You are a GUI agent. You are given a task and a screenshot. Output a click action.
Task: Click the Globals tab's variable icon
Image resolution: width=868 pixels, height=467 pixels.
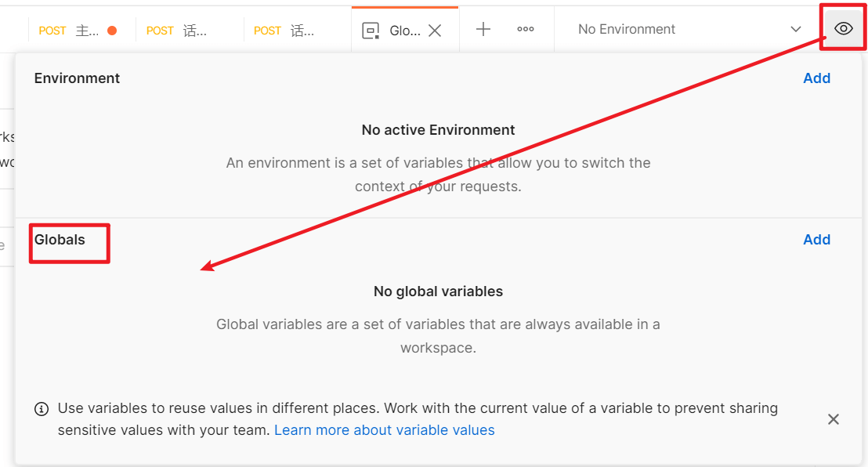pos(371,31)
